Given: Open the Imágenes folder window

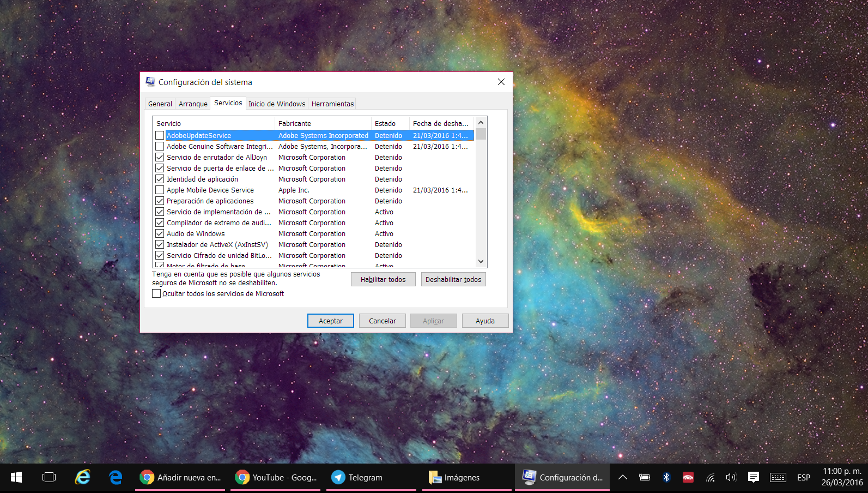Looking at the screenshot, I should (468, 477).
